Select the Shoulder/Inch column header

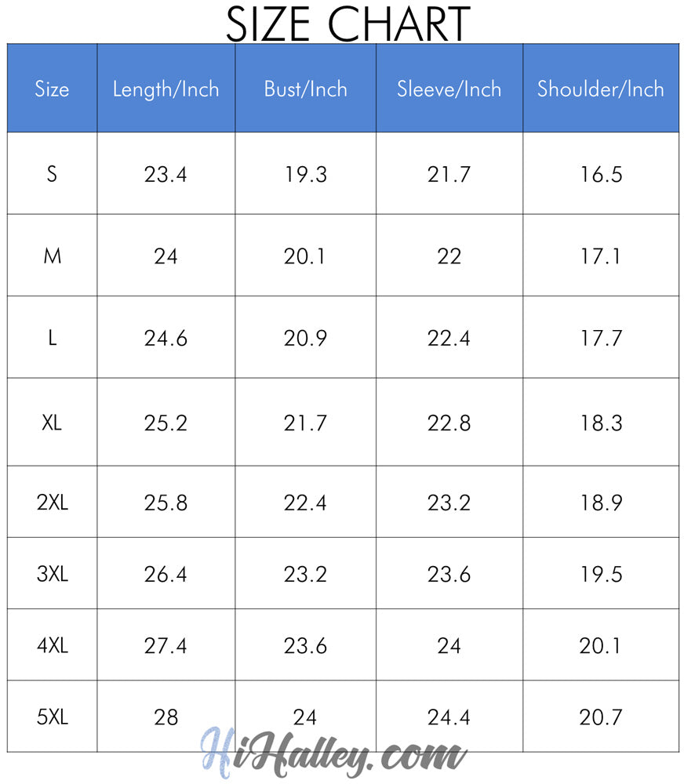(x=600, y=89)
